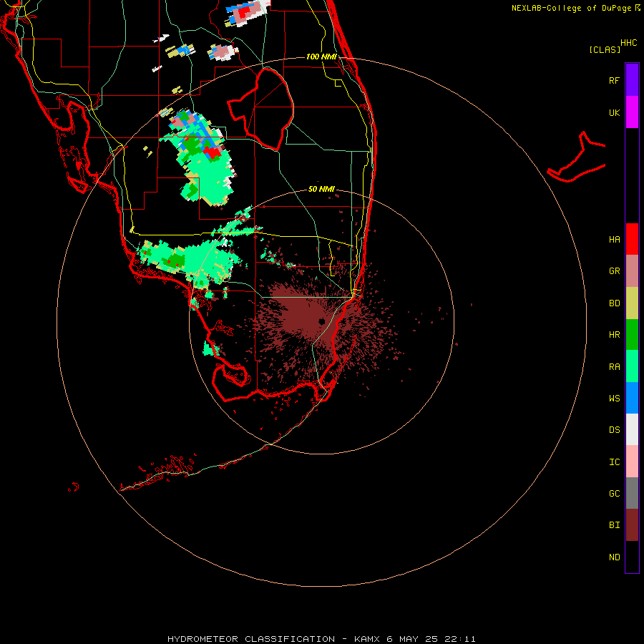644x644 pixels.
Task: Click the WS legend label
Action: click(614, 398)
